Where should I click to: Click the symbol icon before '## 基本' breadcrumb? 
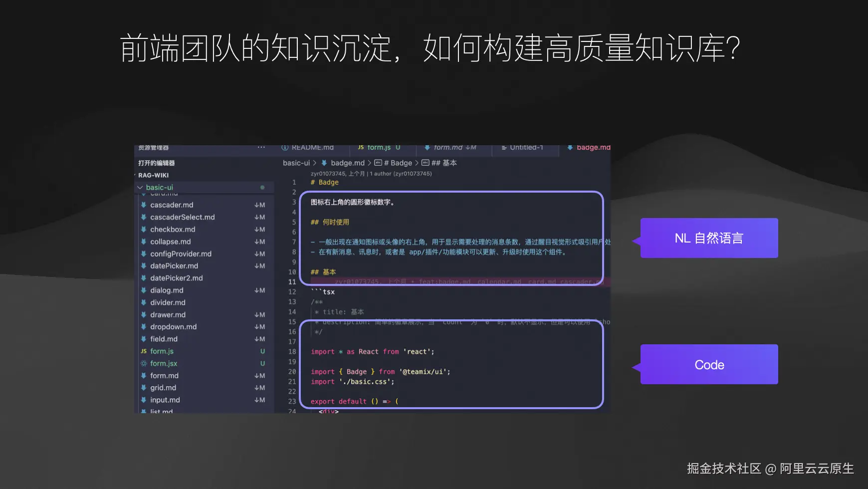[426, 163]
